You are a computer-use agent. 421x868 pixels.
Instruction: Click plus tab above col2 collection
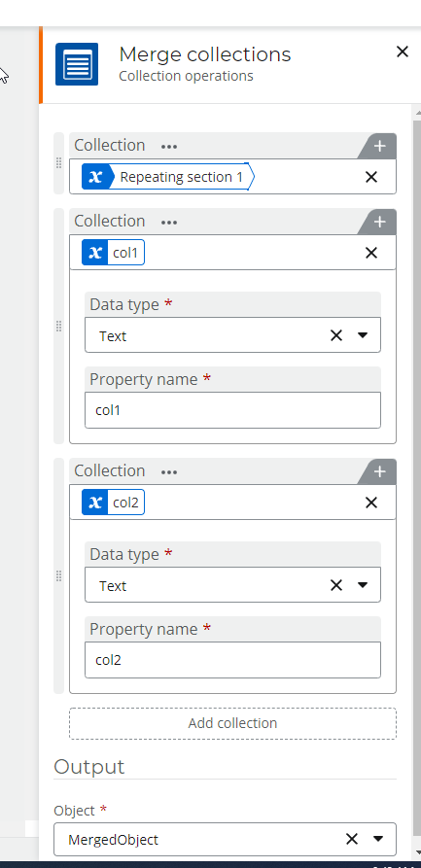(x=379, y=471)
